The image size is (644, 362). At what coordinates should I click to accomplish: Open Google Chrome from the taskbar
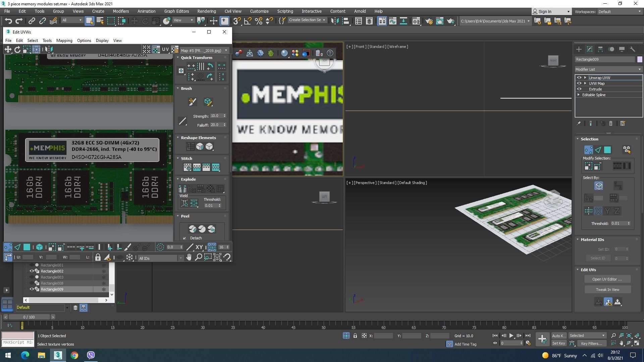tap(74, 355)
